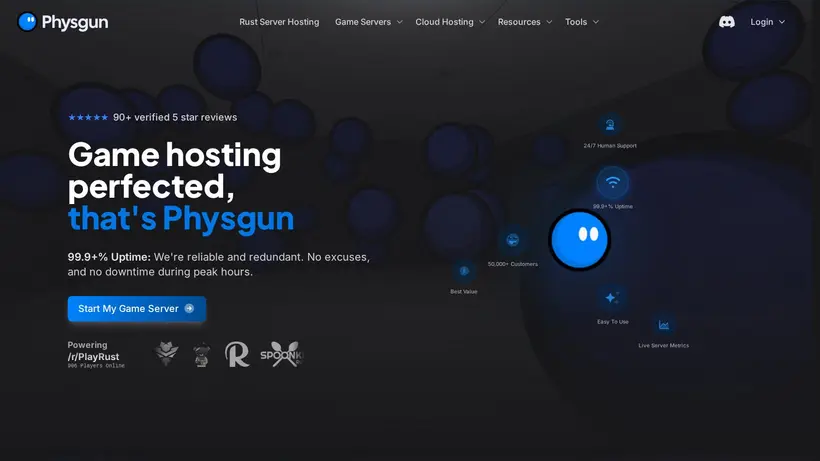
Task: Click the stylized R partner logo
Action: point(237,354)
